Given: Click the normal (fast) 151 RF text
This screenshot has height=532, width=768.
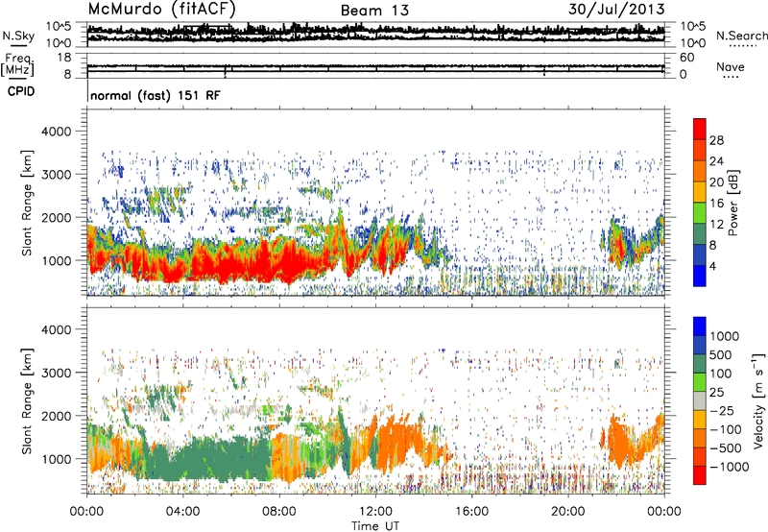Looking at the screenshot, I should click(x=156, y=95).
